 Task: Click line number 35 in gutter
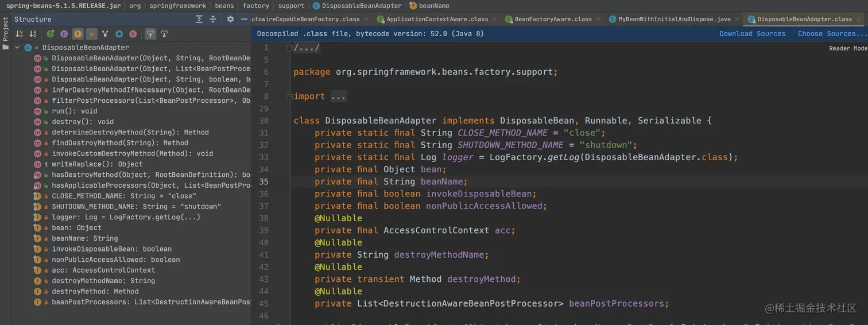tap(263, 181)
